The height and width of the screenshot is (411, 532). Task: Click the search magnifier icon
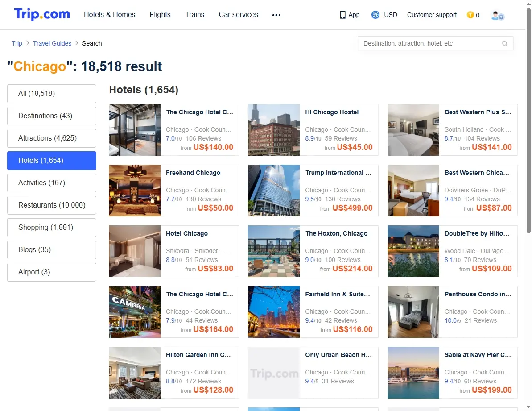coord(505,43)
